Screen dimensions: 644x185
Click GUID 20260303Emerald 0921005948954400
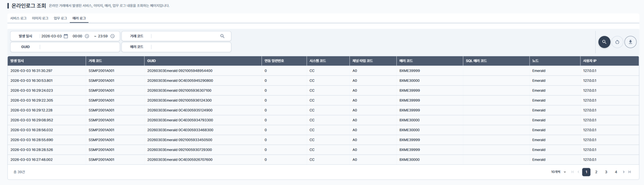(x=180, y=71)
